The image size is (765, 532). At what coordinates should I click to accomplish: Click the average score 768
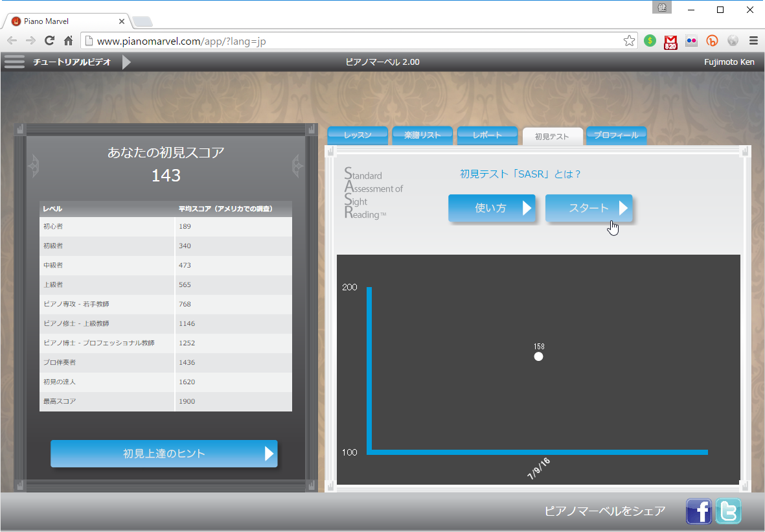tap(185, 304)
